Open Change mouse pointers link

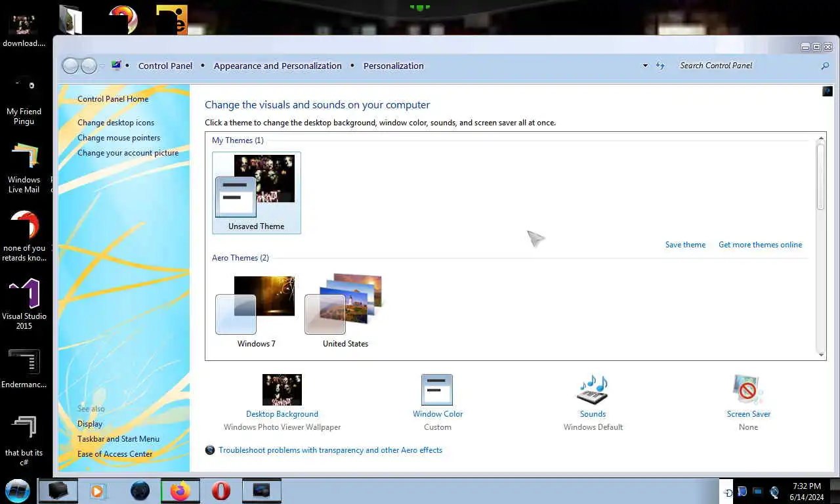point(119,138)
